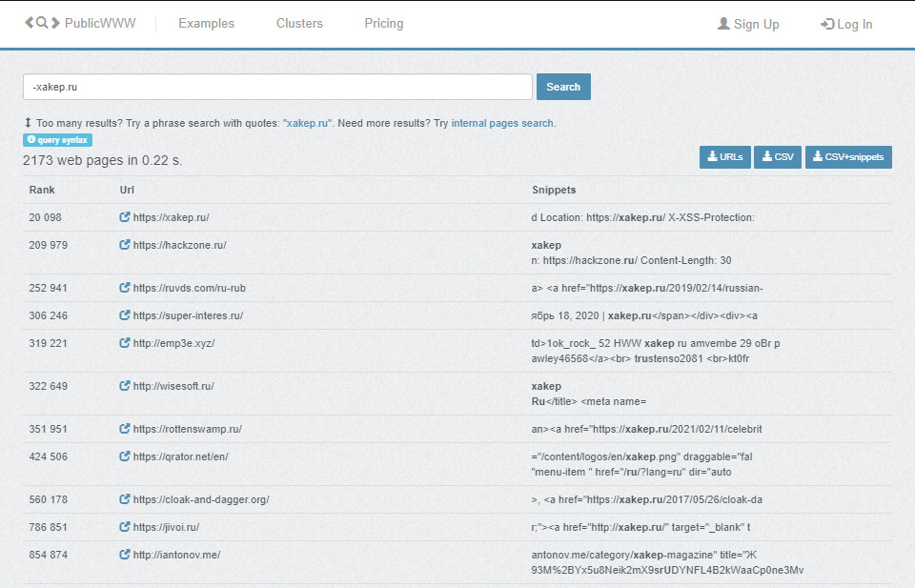Download CSV+snippets file
Viewport: 915px width, 588px height.
(x=848, y=157)
